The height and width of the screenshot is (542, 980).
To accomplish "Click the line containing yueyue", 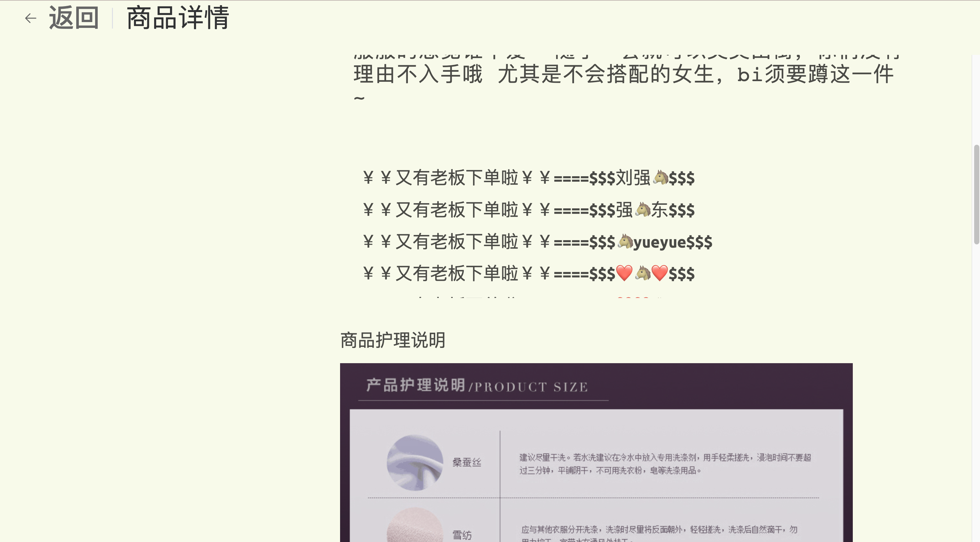I will coord(537,242).
